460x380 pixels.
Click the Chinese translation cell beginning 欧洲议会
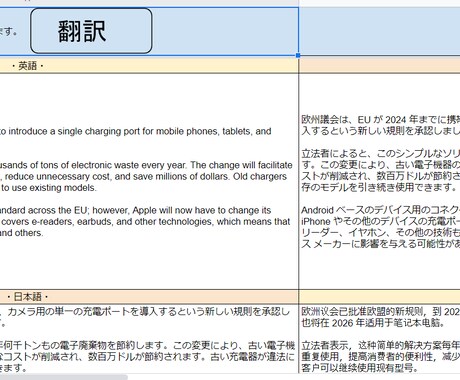(380, 339)
